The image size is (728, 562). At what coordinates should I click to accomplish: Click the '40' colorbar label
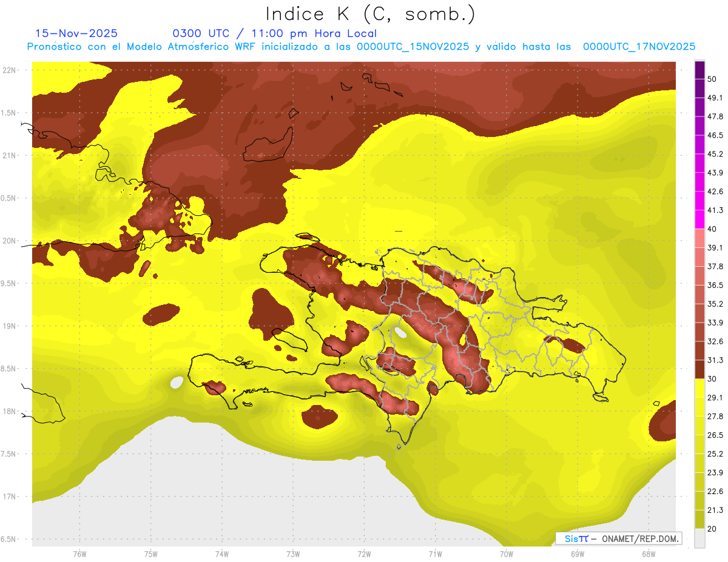[x=712, y=229]
